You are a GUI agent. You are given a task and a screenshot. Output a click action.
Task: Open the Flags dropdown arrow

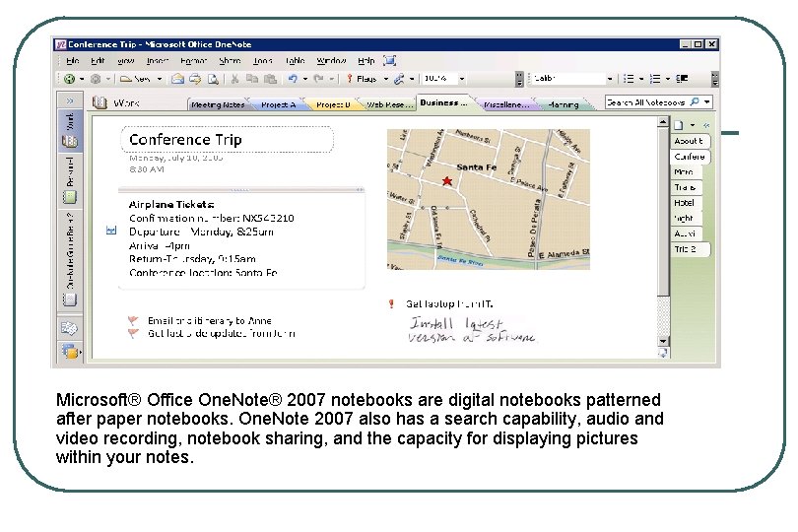[386, 79]
